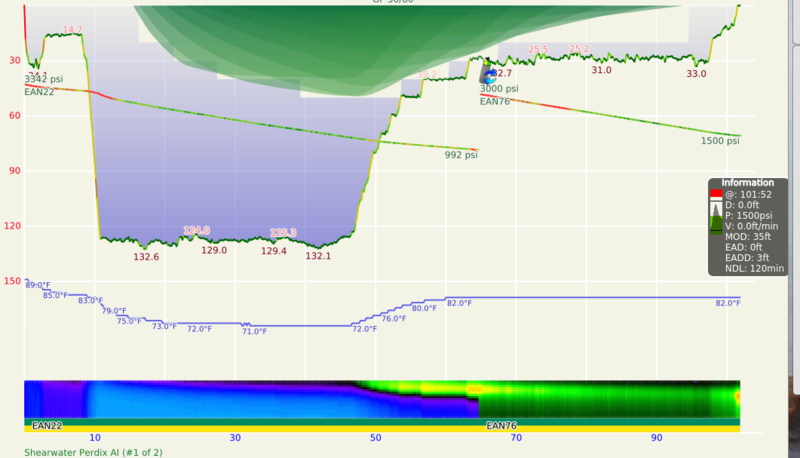Click the 1500 psi end pressure label

pyautogui.click(x=720, y=141)
